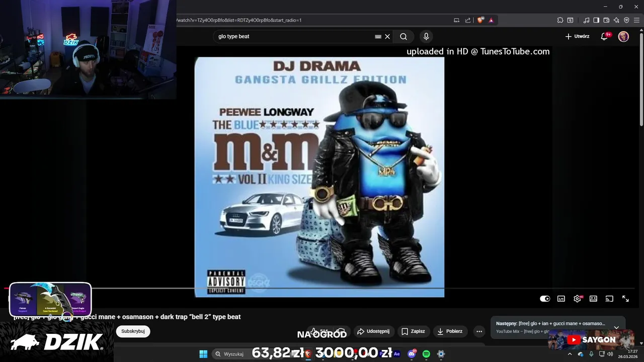Show hidden system tray icons
This screenshot has height=362, width=644.
tap(570, 354)
